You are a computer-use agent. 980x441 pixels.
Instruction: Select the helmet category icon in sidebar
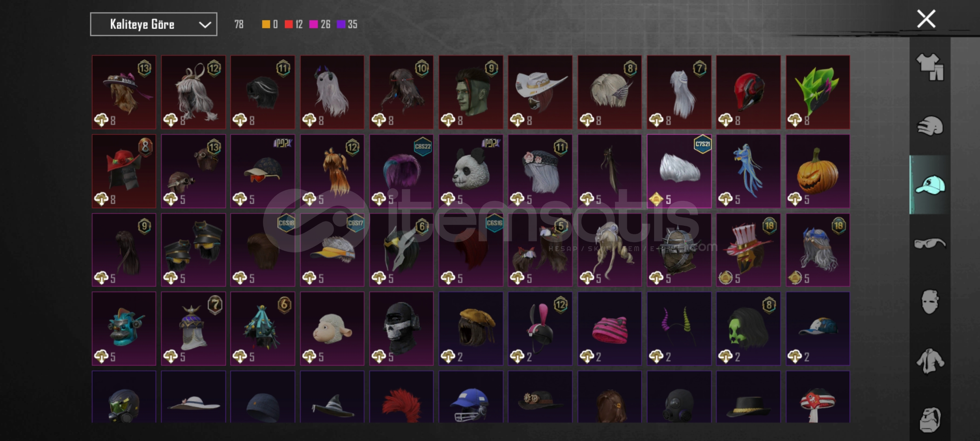click(930, 126)
